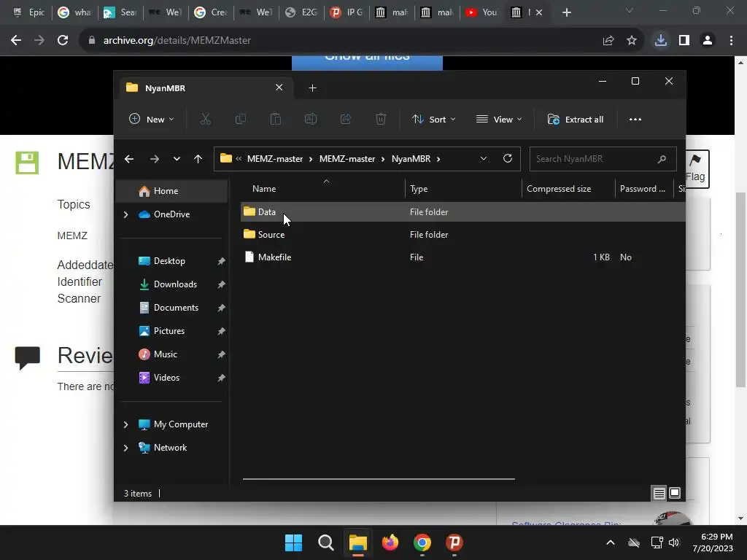Expand the Network tree node
Image resolution: width=747 pixels, height=560 pixels.
(125, 448)
